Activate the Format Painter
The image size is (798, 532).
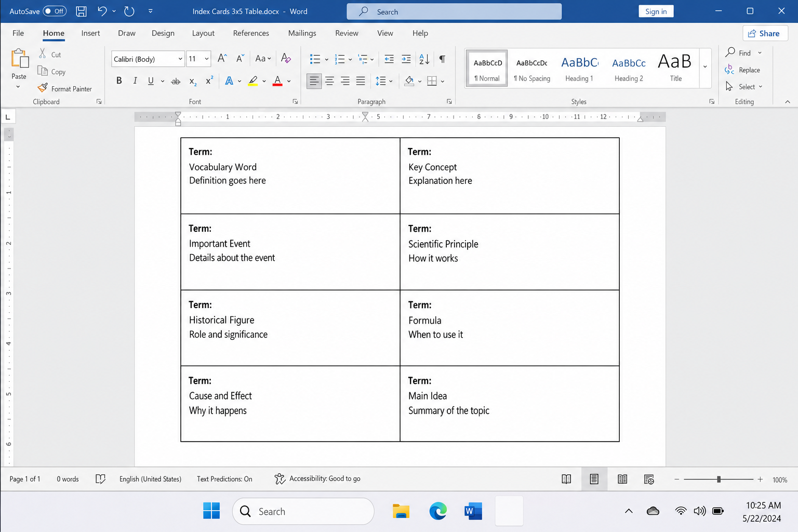[x=65, y=88]
